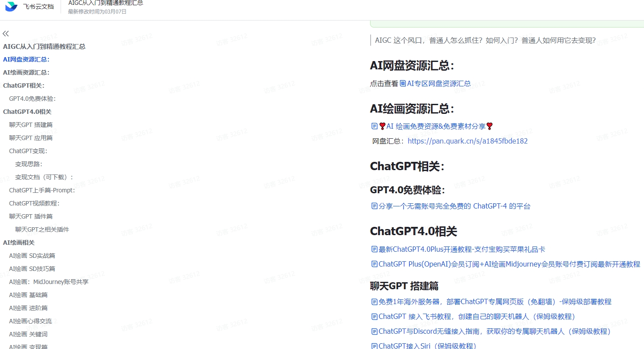Click the GPT4.0免费体验 subheading in document
This screenshot has height=349, width=644.
click(408, 190)
